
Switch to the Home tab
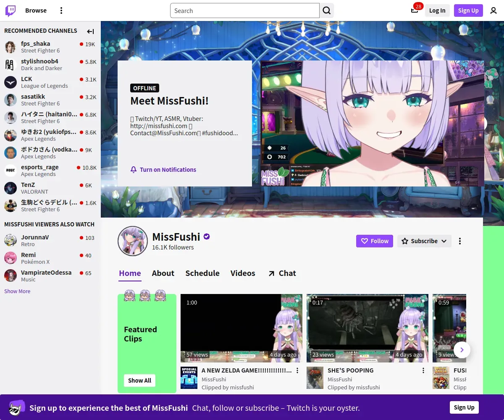[130, 273]
